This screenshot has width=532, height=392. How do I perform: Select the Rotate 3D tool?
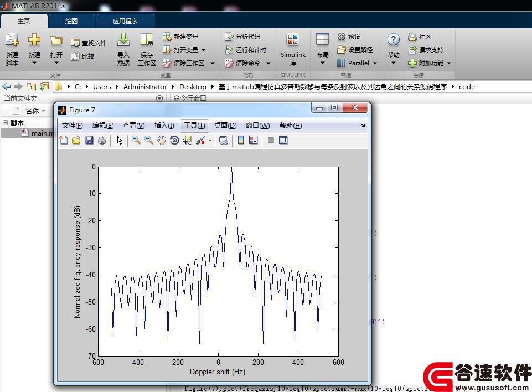[x=174, y=140]
